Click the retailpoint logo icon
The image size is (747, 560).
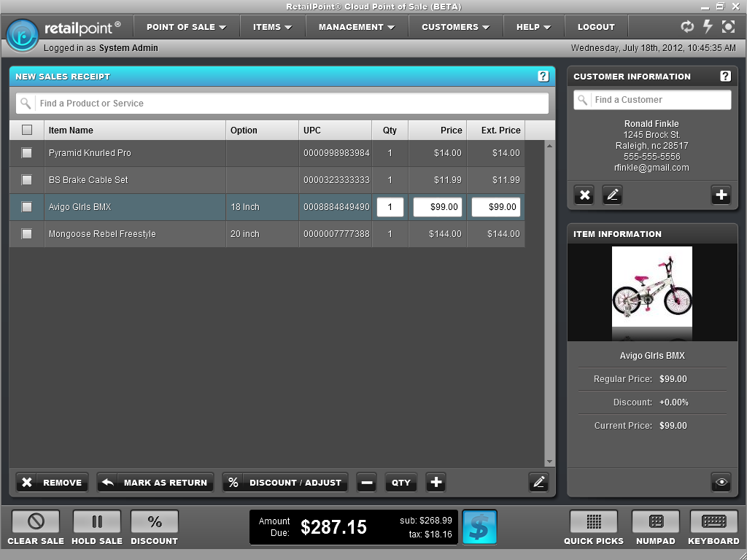(22, 35)
